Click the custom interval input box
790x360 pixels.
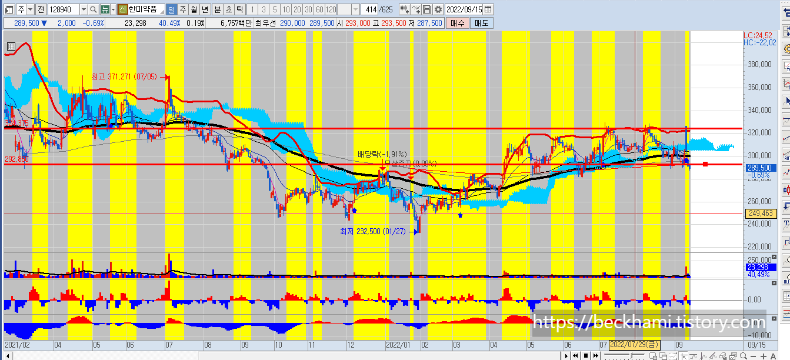[x=345, y=10]
